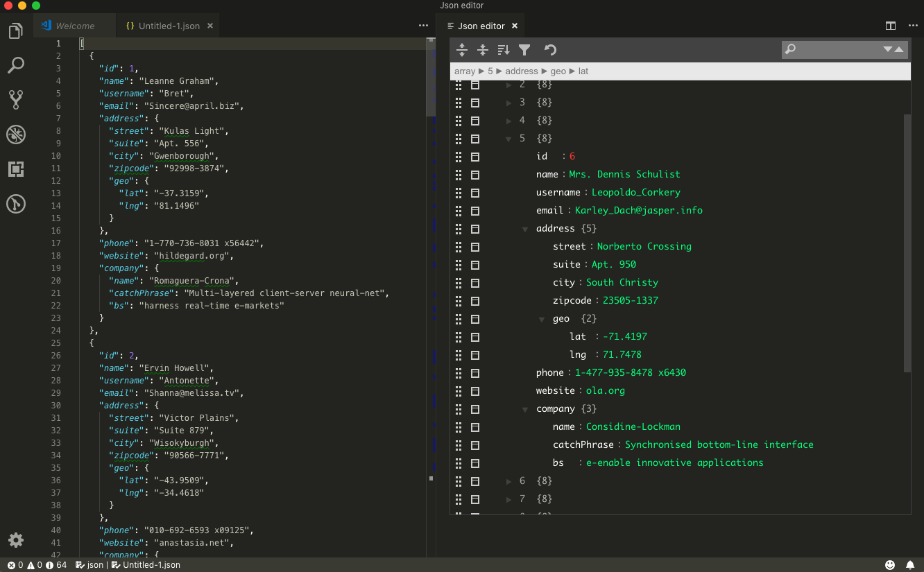Open Source Control view in activity bar

point(16,99)
